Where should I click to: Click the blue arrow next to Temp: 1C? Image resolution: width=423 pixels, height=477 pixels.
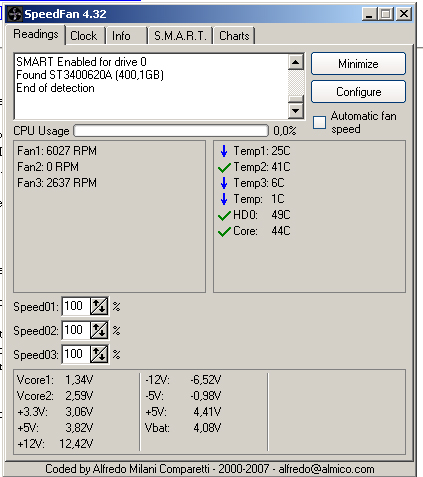coord(224,199)
